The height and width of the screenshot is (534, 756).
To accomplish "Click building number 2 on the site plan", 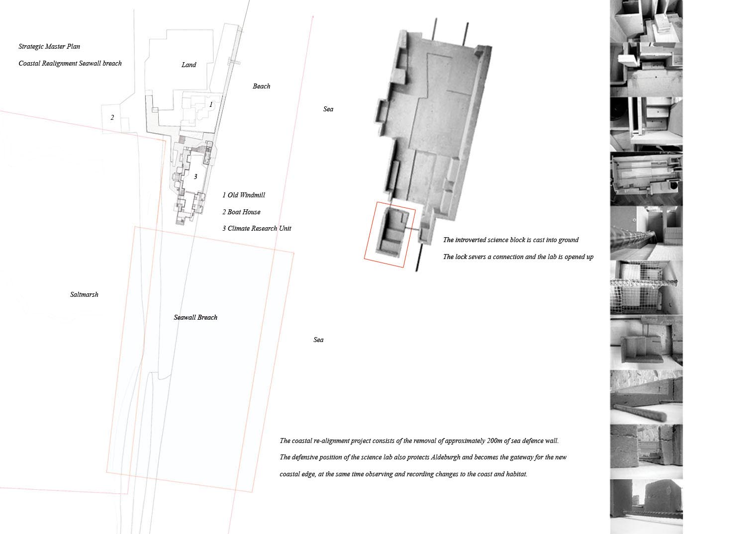I will 112,118.
